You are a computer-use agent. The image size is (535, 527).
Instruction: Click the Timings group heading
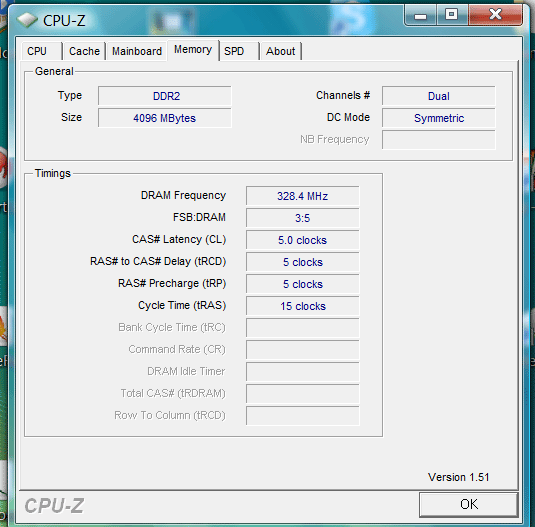[53, 173]
